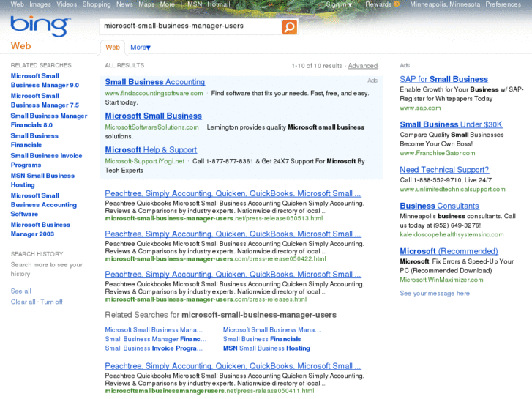Click www.findaccountingsoftware.com URL
This screenshot has width=532, height=399.
154,94
